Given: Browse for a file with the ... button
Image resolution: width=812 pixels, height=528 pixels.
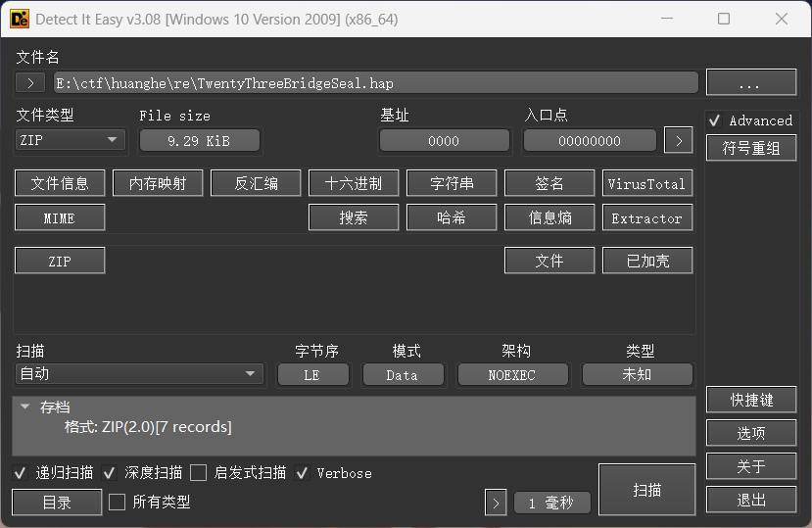Looking at the screenshot, I should pos(751,82).
